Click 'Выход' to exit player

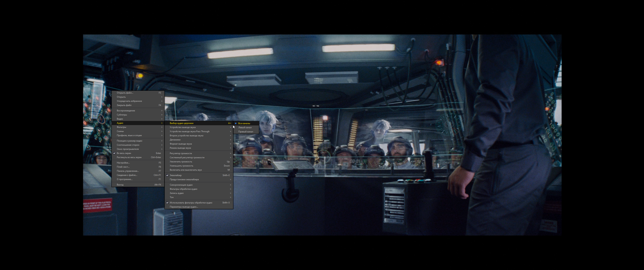pyautogui.click(x=120, y=184)
